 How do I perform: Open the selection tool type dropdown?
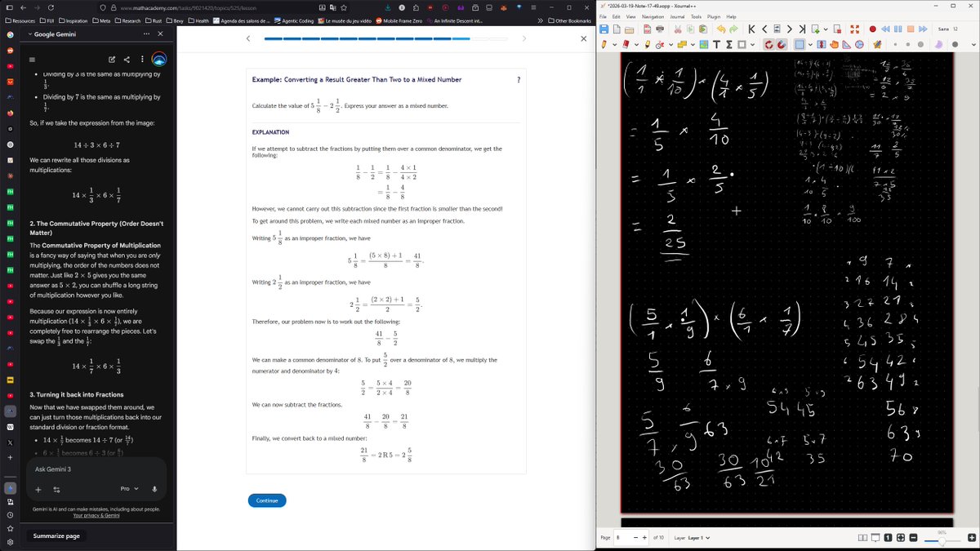click(810, 45)
